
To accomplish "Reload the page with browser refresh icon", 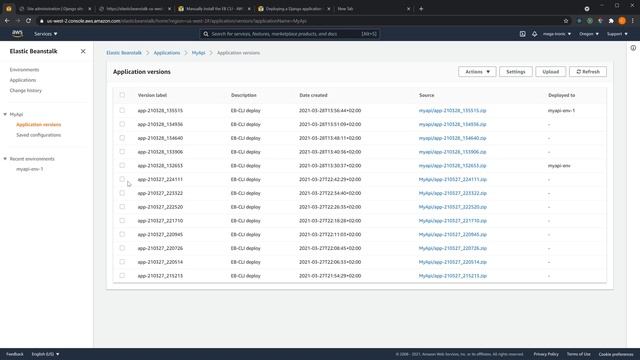I will [x=28, y=21].
